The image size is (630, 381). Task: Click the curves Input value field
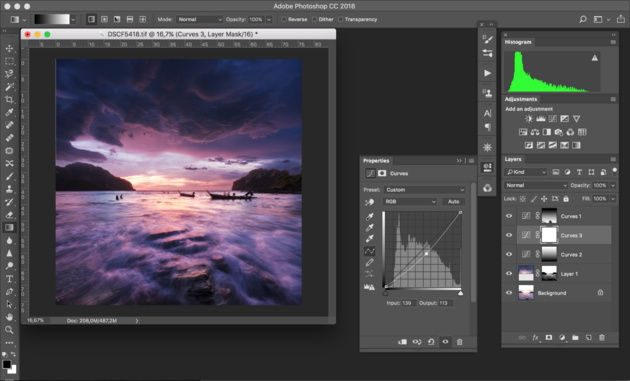(408, 303)
